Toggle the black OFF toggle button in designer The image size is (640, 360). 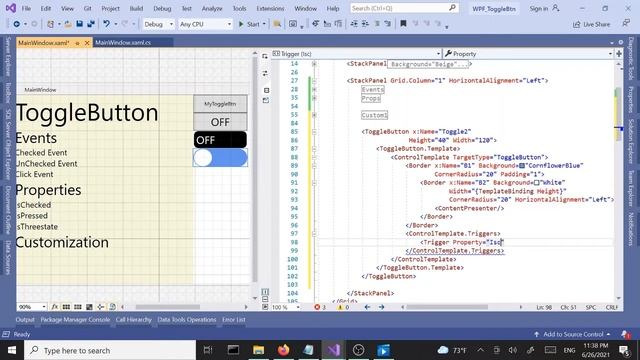220,140
